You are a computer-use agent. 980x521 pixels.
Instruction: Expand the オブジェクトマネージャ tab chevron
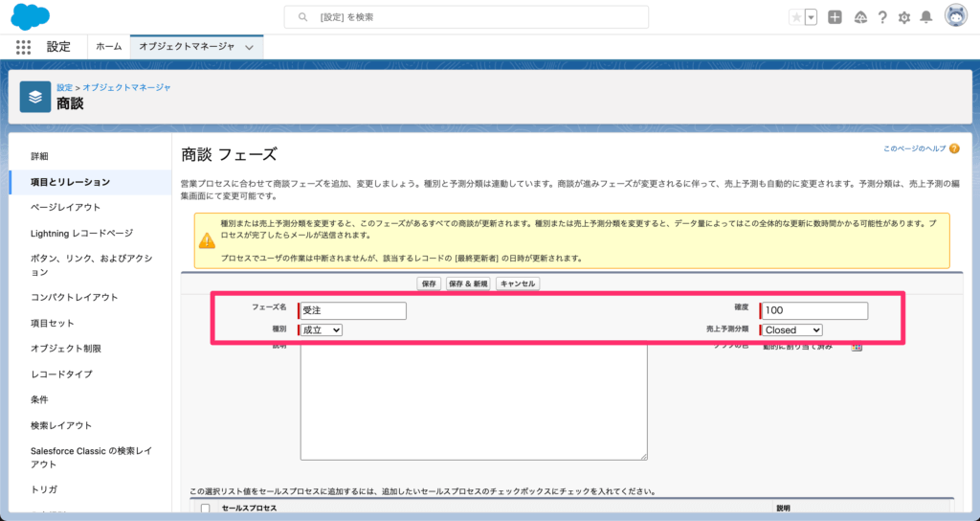pyautogui.click(x=250, y=48)
